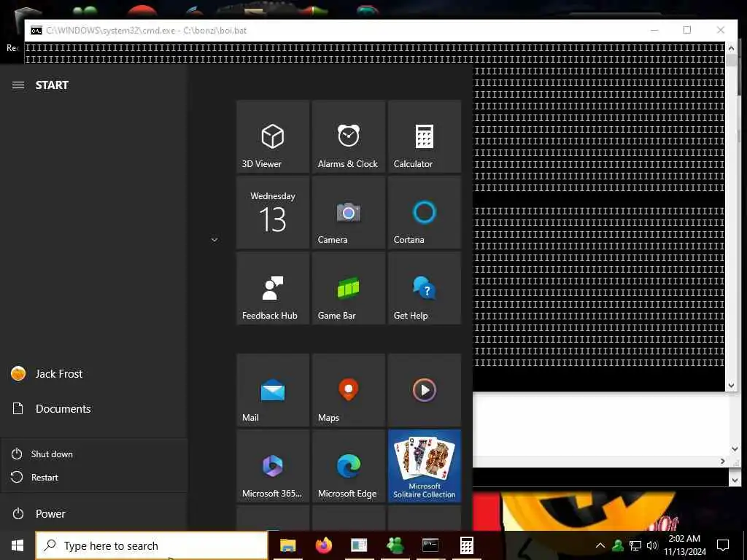Focus the Type here to search box

click(x=152, y=545)
